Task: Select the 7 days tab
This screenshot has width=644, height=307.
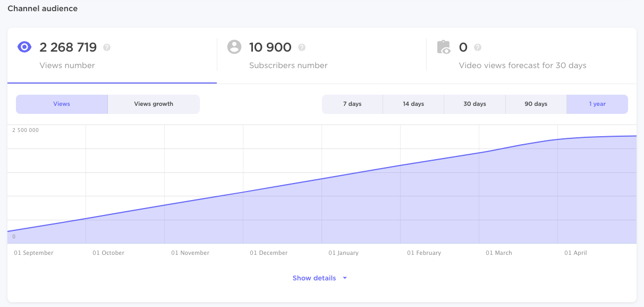Action: pyautogui.click(x=352, y=104)
